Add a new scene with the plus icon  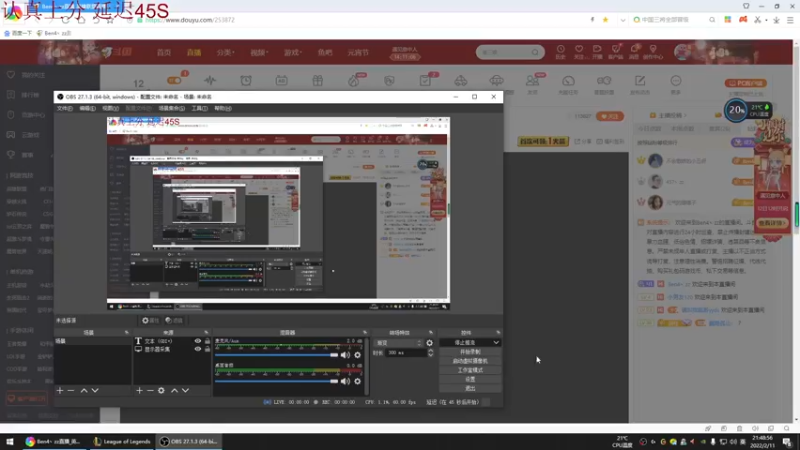[x=60, y=390]
